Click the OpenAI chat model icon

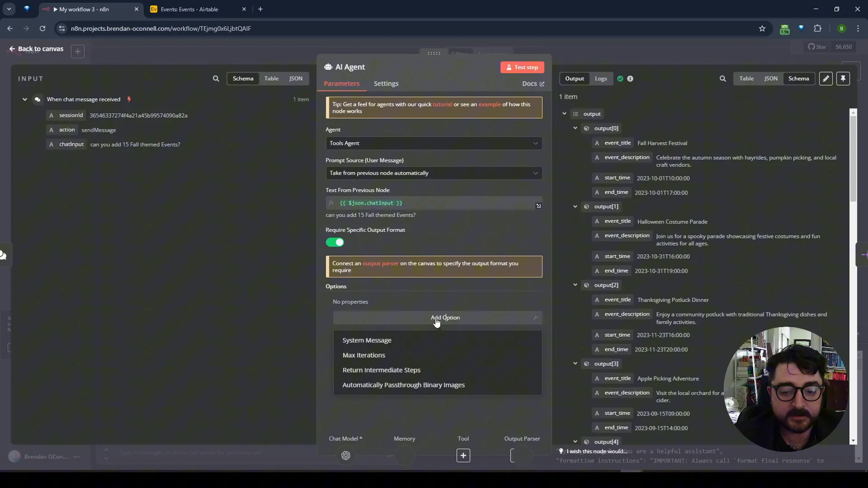pos(346,455)
